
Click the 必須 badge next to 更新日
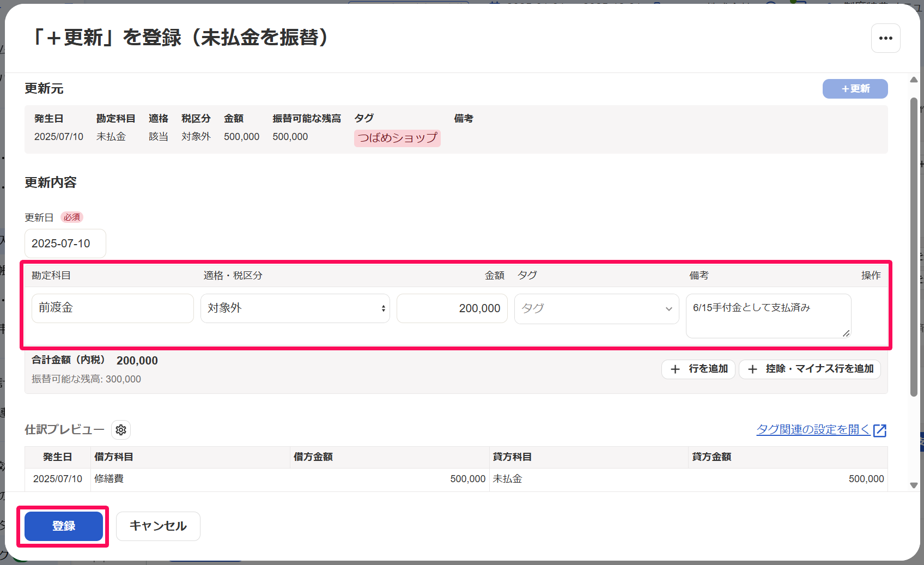point(71,217)
